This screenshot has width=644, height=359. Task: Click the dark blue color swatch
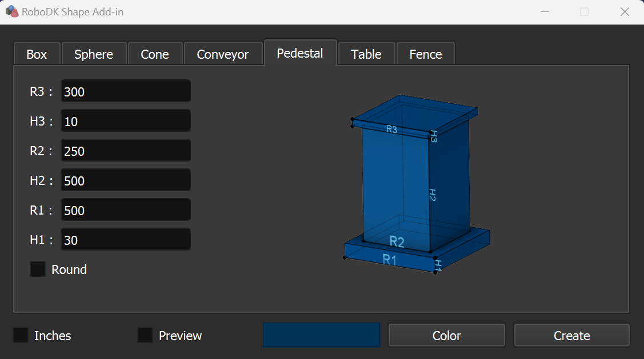[x=321, y=335]
